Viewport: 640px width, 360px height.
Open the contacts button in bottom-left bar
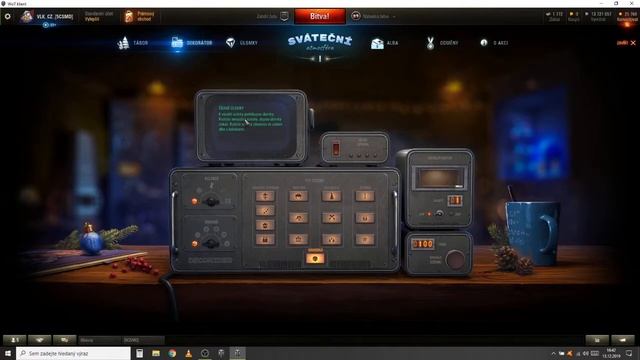coord(15,340)
